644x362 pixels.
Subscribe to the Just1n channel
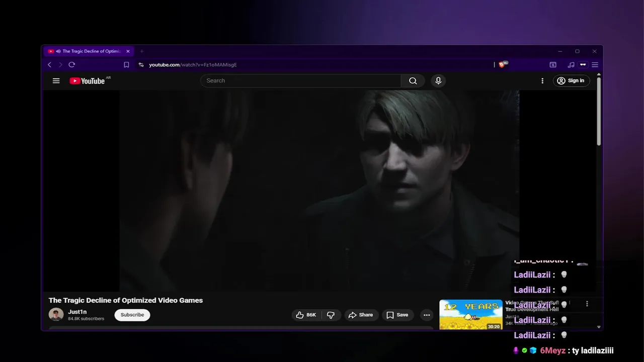click(132, 315)
